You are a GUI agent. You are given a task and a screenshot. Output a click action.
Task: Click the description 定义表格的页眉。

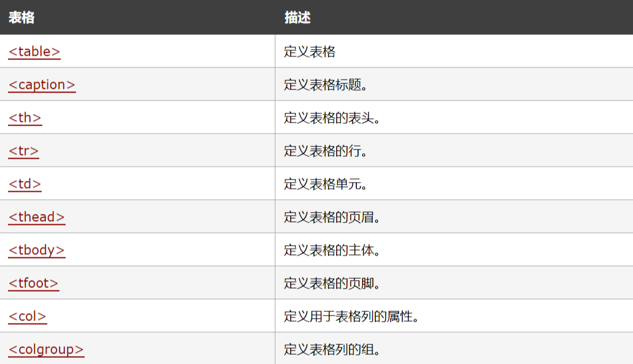[x=332, y=217]
